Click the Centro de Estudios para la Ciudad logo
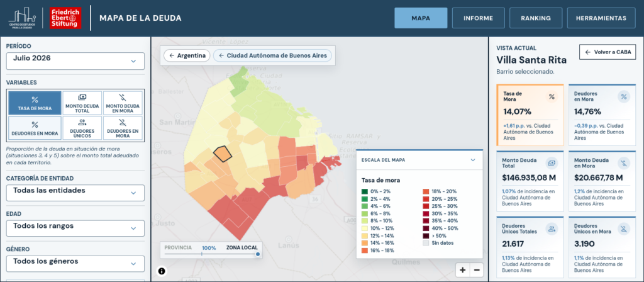Image resolution: width=644 pixels, height=282 pixels. (x=23, y=18)
